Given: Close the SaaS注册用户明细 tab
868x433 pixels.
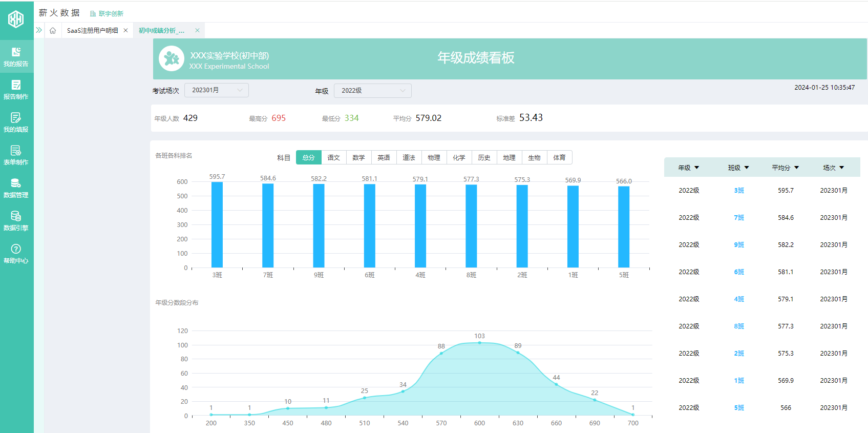Looking at the screenshot, I should pyautogui.click(x=125, y=31).
